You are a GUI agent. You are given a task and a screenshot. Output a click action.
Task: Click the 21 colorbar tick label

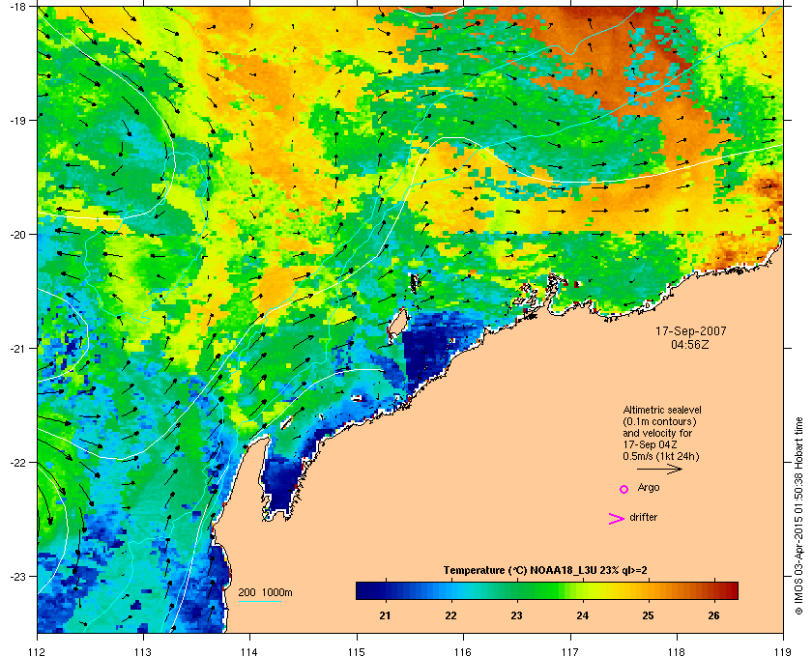[x=385, y=615]
